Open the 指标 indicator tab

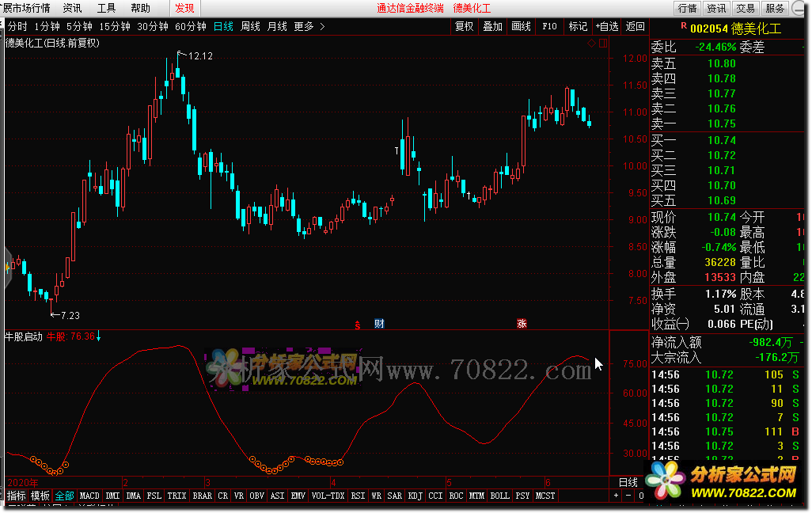[x=17, y=496]
